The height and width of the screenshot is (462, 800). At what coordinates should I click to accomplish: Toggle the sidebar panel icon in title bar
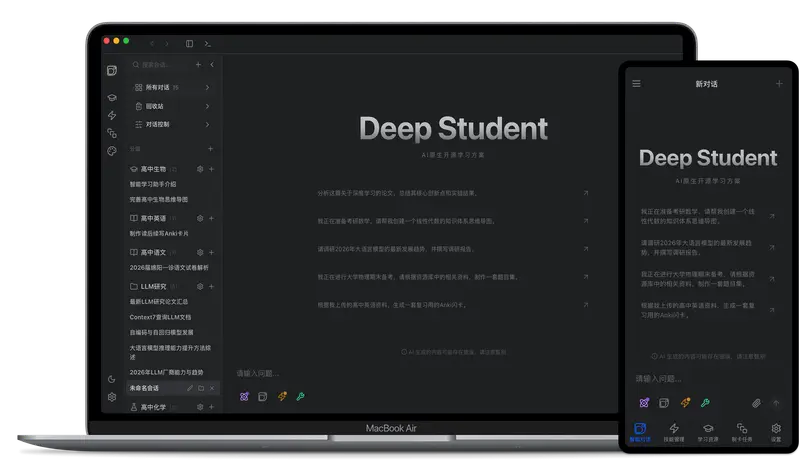click(x=190, y=44)
